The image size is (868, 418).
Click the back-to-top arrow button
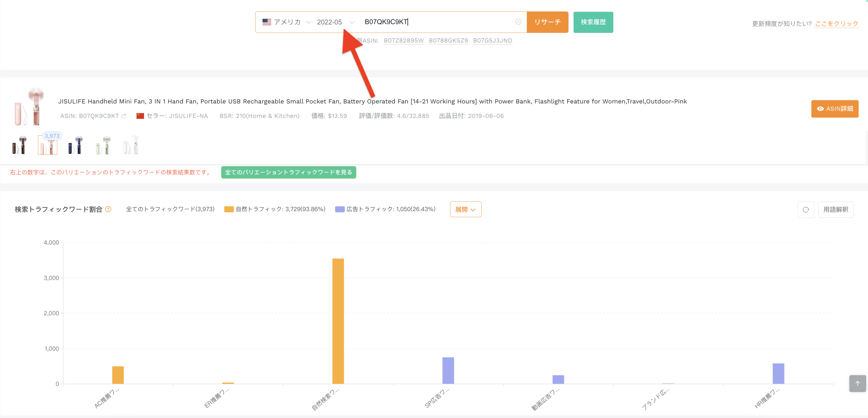click(857, 384)
